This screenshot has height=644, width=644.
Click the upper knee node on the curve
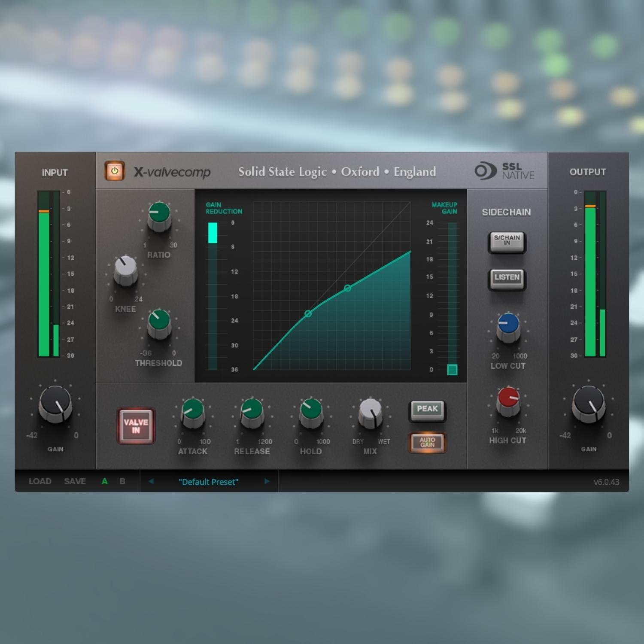click(348, 288)
